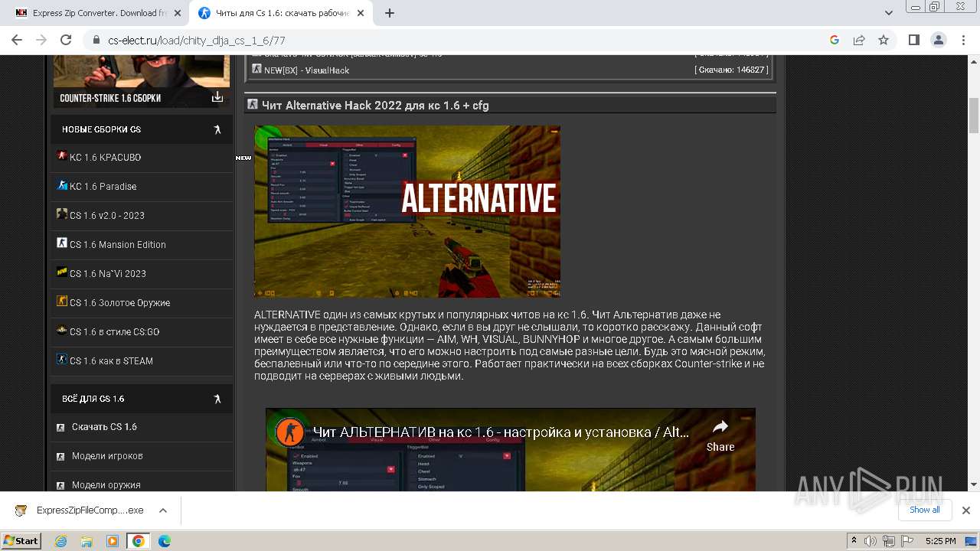Click download icon on сборки banner
This screenshot has height=551, width=980.
pyautogui.click(x=217, y=97)
